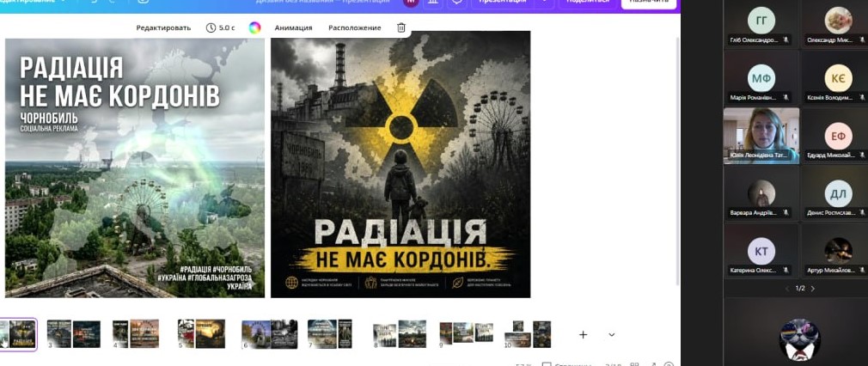This screenshot has height=366, width=868.
Task: Select the highlighted current page thumbnail
Action: click(18, 334)
